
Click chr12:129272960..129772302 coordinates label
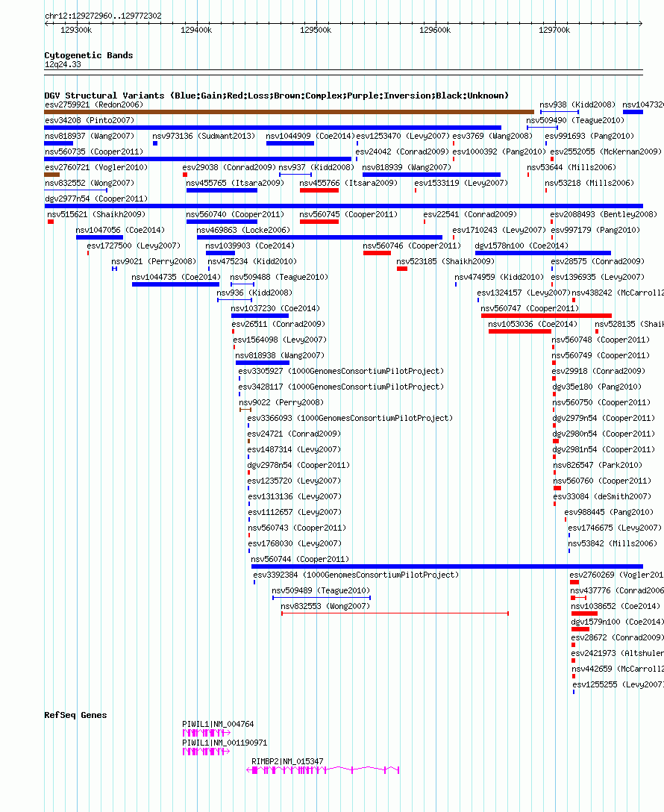(103, 16)
